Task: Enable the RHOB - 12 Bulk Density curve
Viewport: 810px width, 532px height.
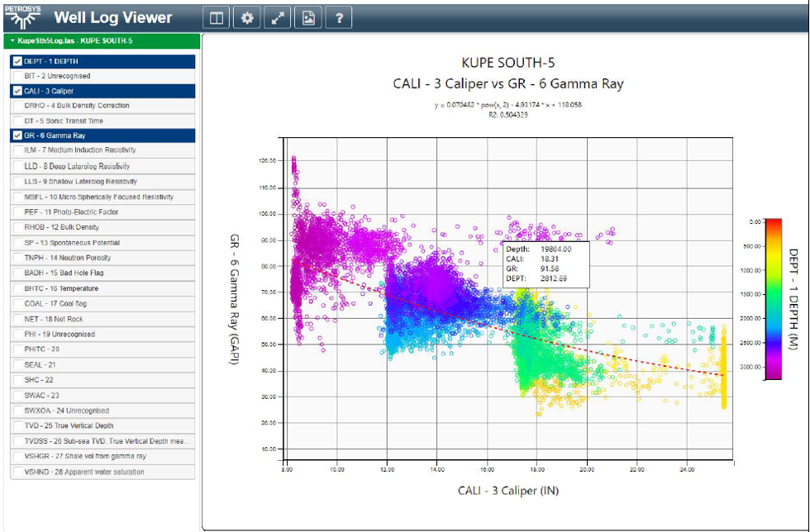Action: tap(18, 227)
